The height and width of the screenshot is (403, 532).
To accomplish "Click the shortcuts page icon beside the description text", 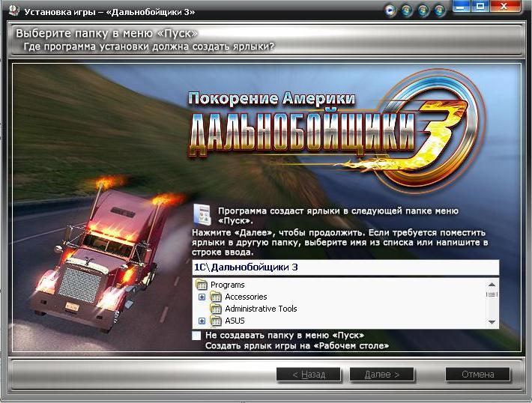I will [x=202, y=214].
